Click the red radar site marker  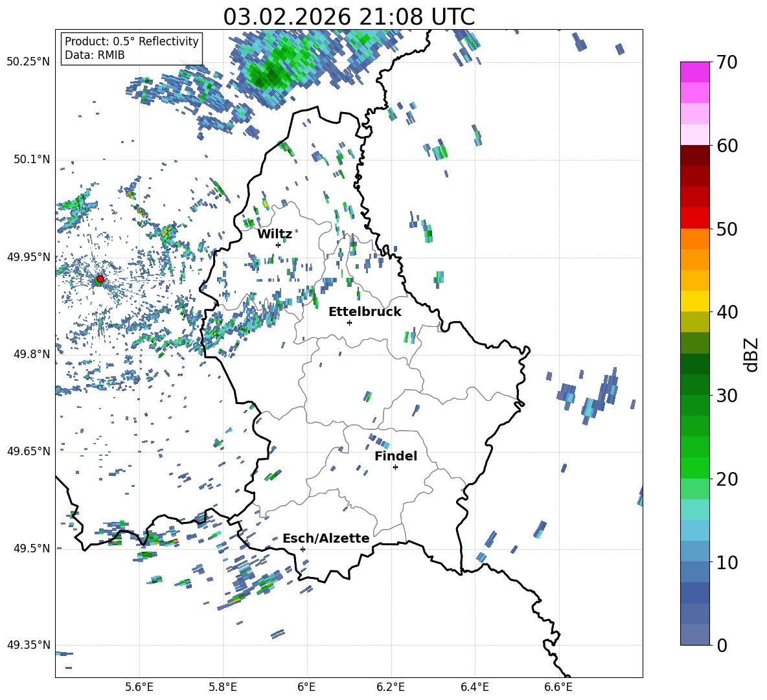(x=100, y=279)
